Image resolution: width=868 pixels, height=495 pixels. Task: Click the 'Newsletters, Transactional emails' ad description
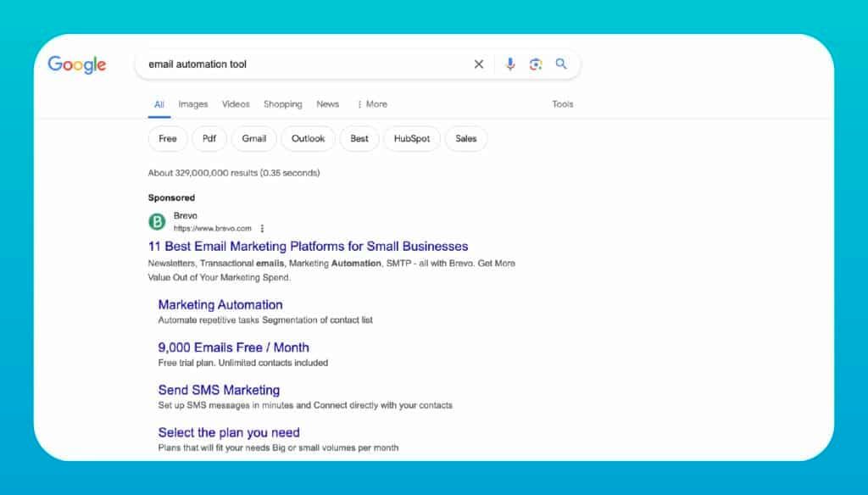pos(331,270)
